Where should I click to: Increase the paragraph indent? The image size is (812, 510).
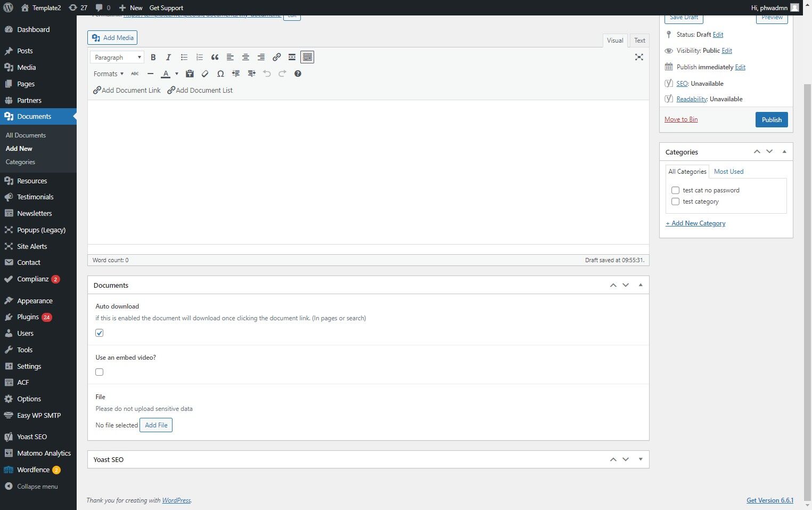251,74
